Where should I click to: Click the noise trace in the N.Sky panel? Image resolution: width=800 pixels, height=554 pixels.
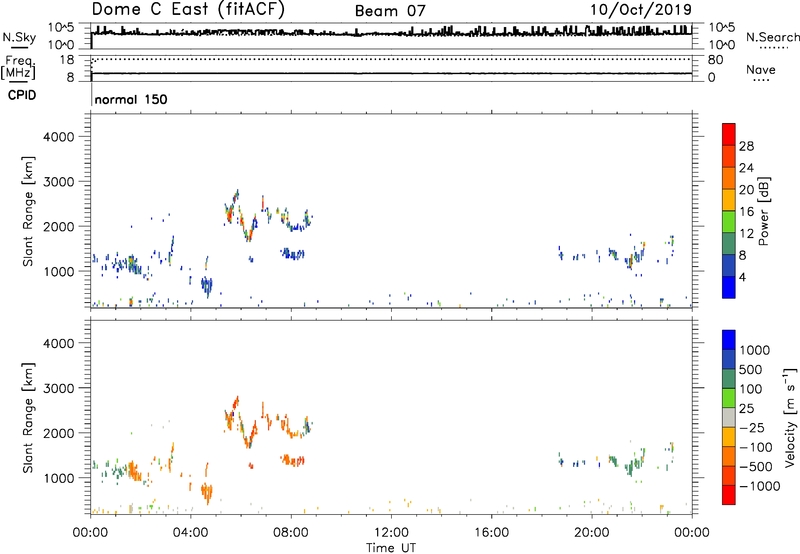click(391, 32)
